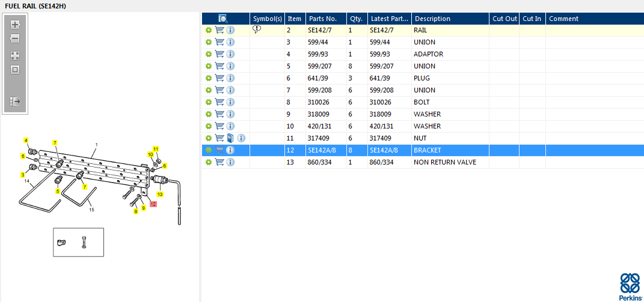Click the four-squares view icon in diagram toolbar
The image size is (644, 302).
click(15, 56)
